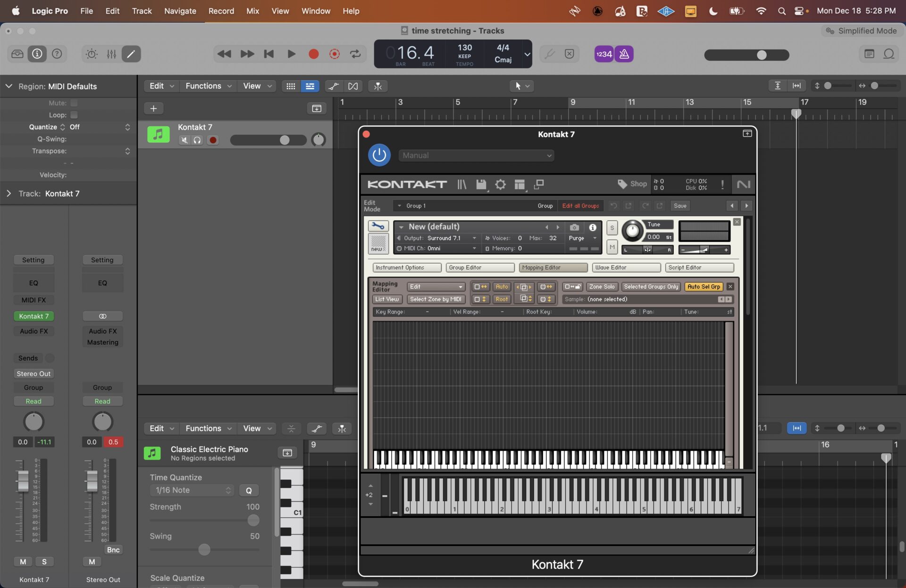Click the camera snapshot icon in Kontakt

pyautogui.click(x=574, y=227)
